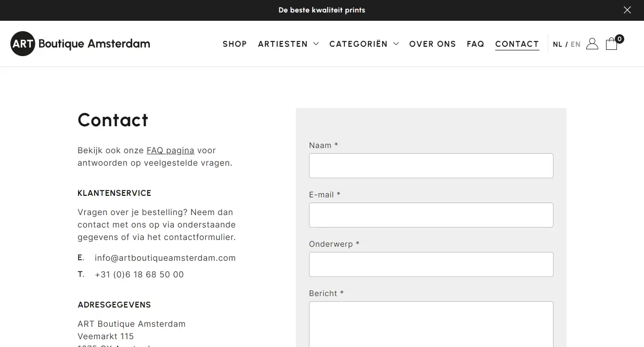This screenshot has width=644, height=347.
Task: Expand the Artiesten dropdown chevron
Action: pyautogui.click(x=316, y=44)
